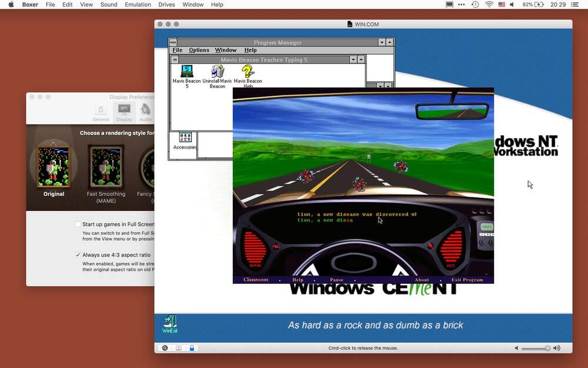Click the Wi-Fi menu bar icon
The width and height of the screenshot is (588, 368).
pyautogui.click(x=489, y=5)
